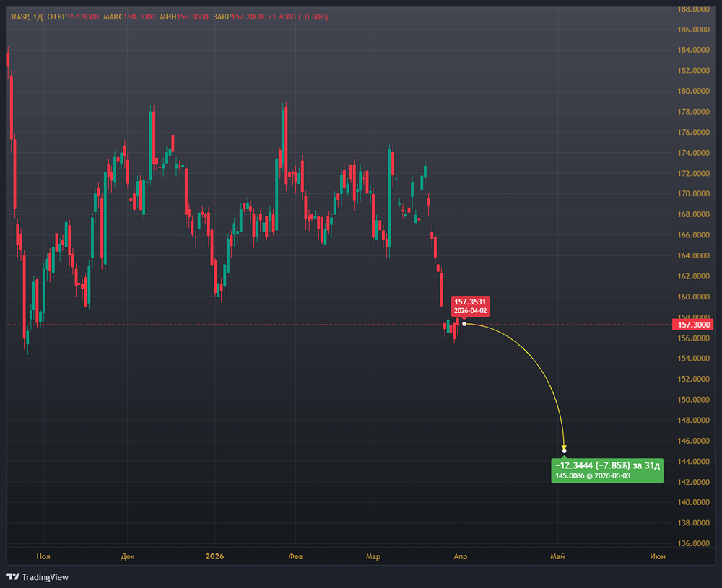Click the 138.0000 price axis label
This screenshot has height=588, width=722.
693,522
